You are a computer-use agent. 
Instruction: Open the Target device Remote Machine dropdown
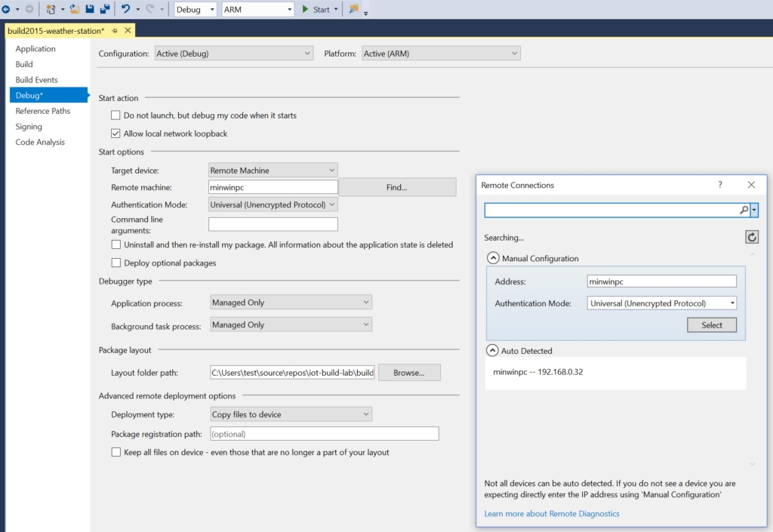(273, 171)
